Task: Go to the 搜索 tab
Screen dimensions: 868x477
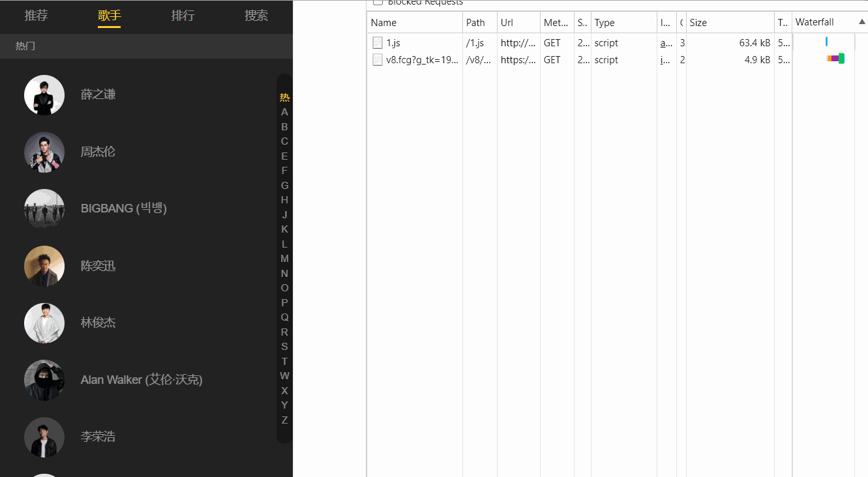Action: point(256,16)
